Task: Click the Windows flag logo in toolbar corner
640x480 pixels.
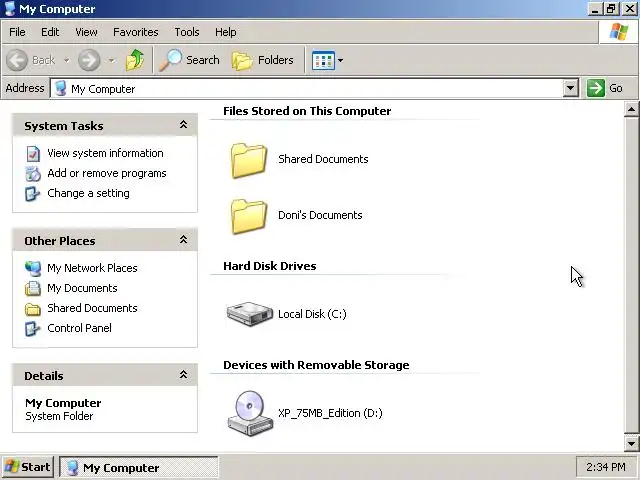Action: point(619,32)
